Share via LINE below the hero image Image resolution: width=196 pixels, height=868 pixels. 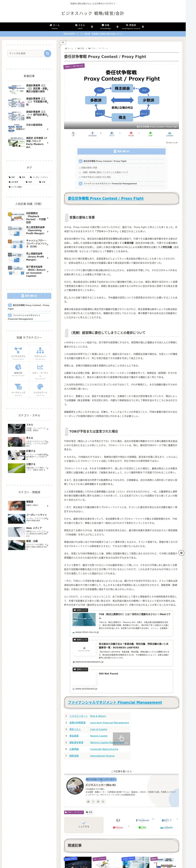(x=151, y=134)
